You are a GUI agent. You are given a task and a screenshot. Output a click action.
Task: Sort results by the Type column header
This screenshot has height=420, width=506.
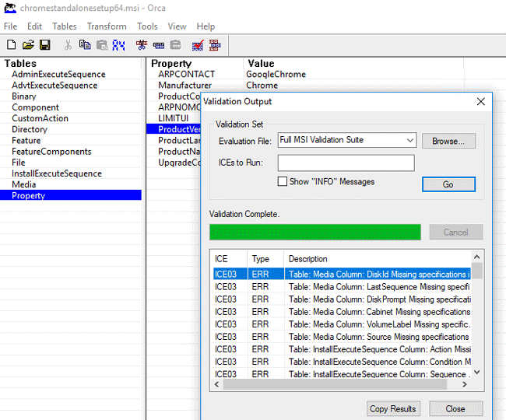coord(261,259)
